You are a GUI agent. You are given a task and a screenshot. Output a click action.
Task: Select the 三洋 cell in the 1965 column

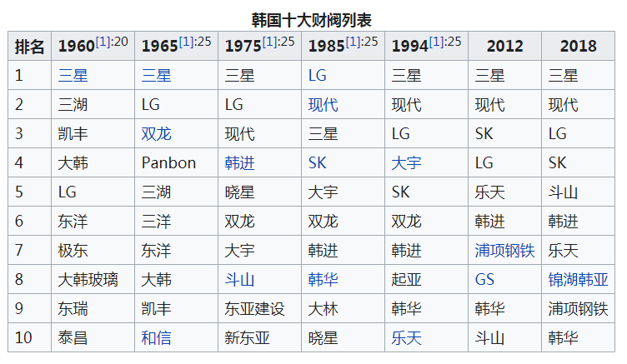click(x=177, y=222)
